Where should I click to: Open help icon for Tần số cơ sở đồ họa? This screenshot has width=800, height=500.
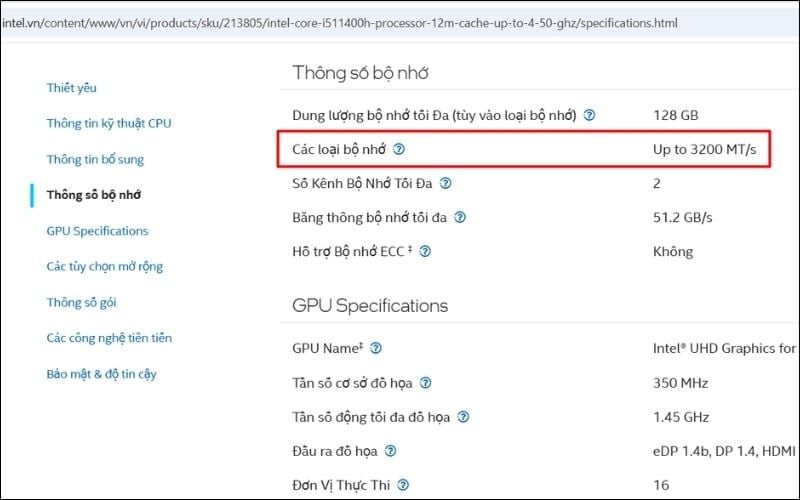pyautogui.click(x=426, y=383)
